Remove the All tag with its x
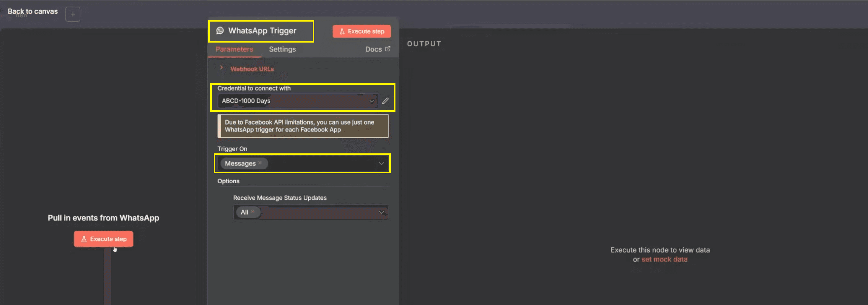Screen dimensions: 868x305 pos(252,212)
